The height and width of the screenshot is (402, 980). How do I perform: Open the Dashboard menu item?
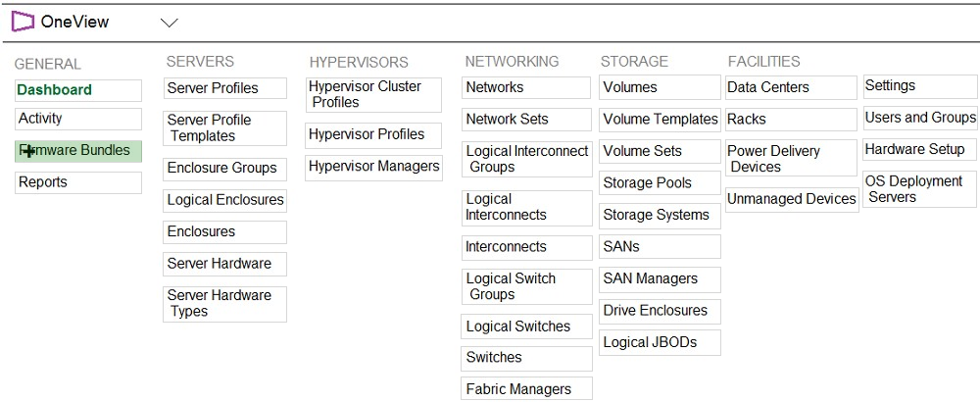point(78,90)
